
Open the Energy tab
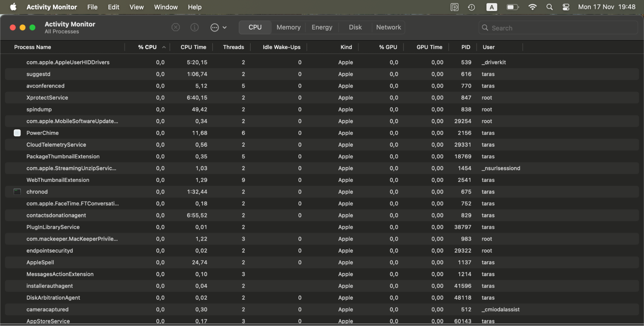pos(322,27)
